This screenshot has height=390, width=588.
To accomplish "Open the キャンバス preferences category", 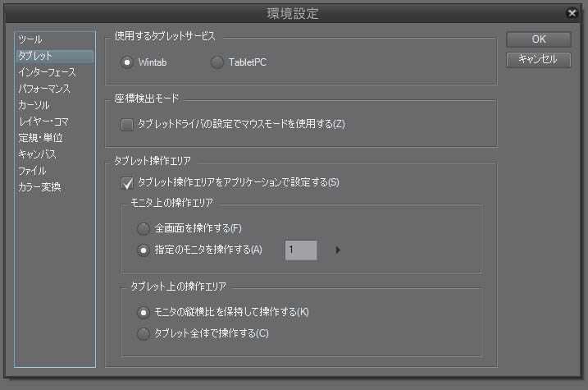I will coord(55,154).
